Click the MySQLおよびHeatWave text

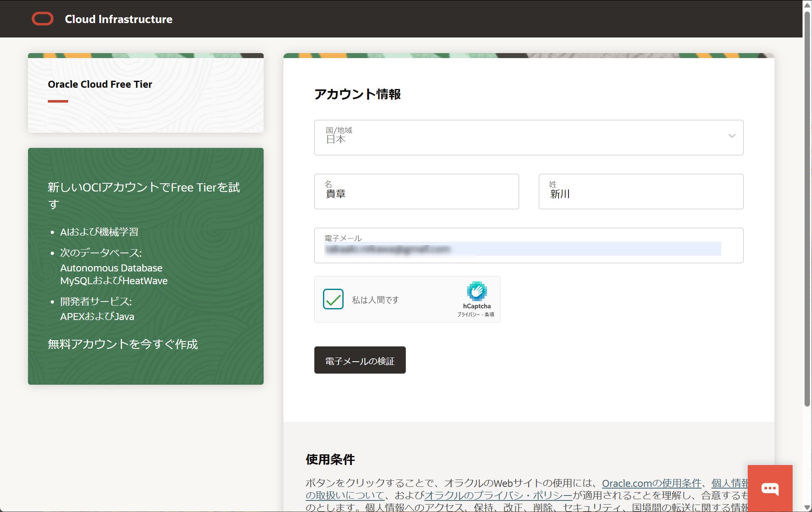click(114, 281)
